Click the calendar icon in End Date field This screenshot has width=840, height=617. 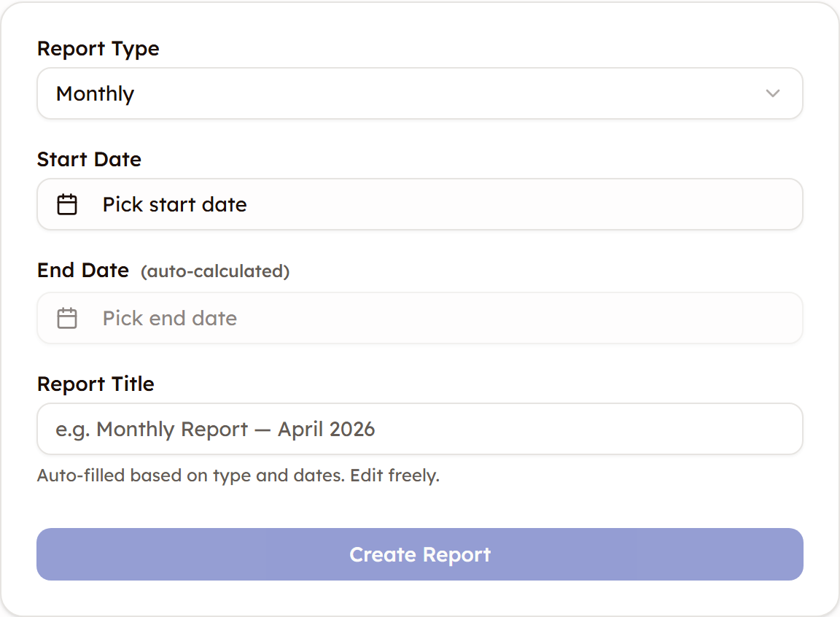[67, 317]
